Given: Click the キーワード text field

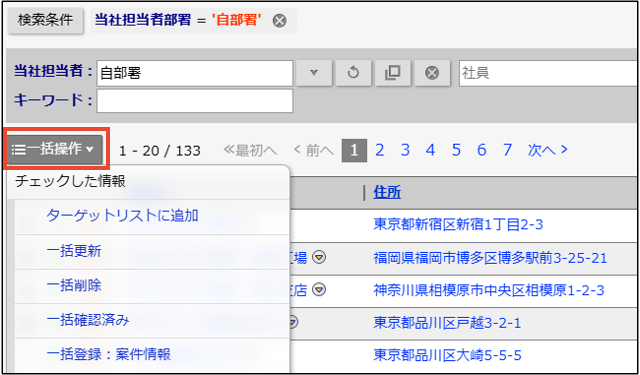Looking at the screenshot, I should coord(195,101).
